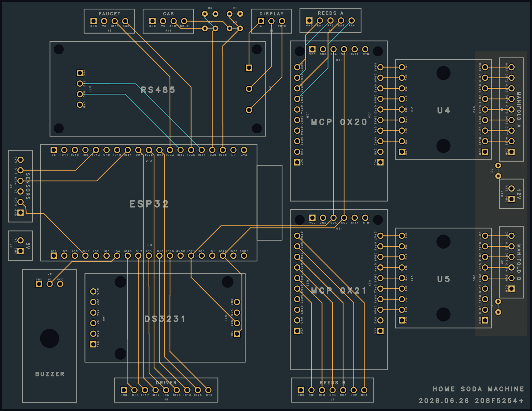Select the RB1 pad on REEDS B
Image resolution: width=532 pixels, height=411 pixels.
364,390
